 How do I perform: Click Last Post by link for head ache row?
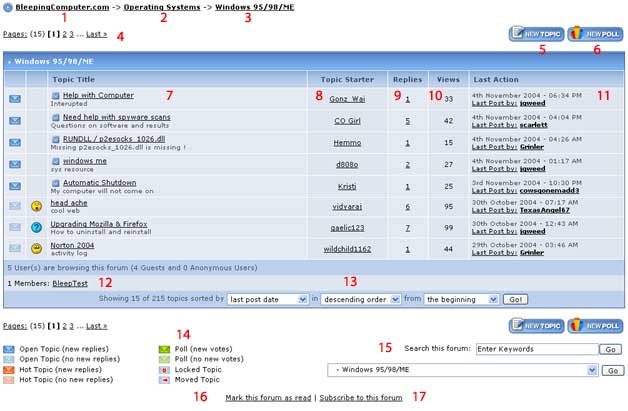494,210
